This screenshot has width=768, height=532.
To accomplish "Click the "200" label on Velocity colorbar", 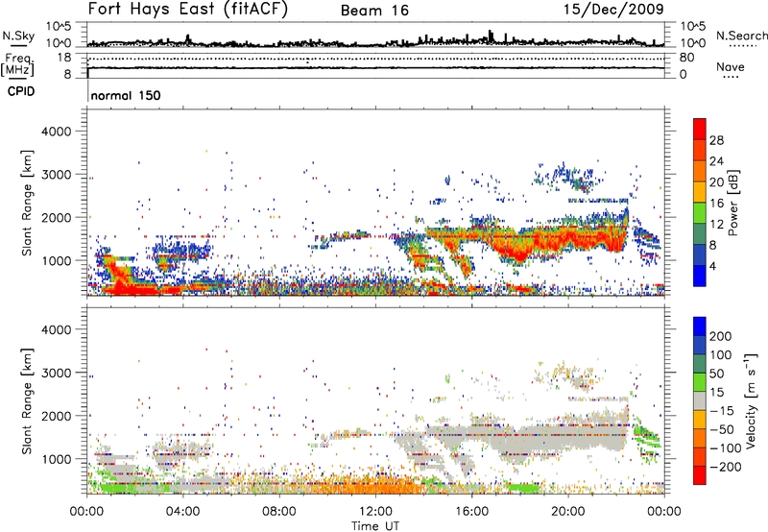I will click(721, 336).
